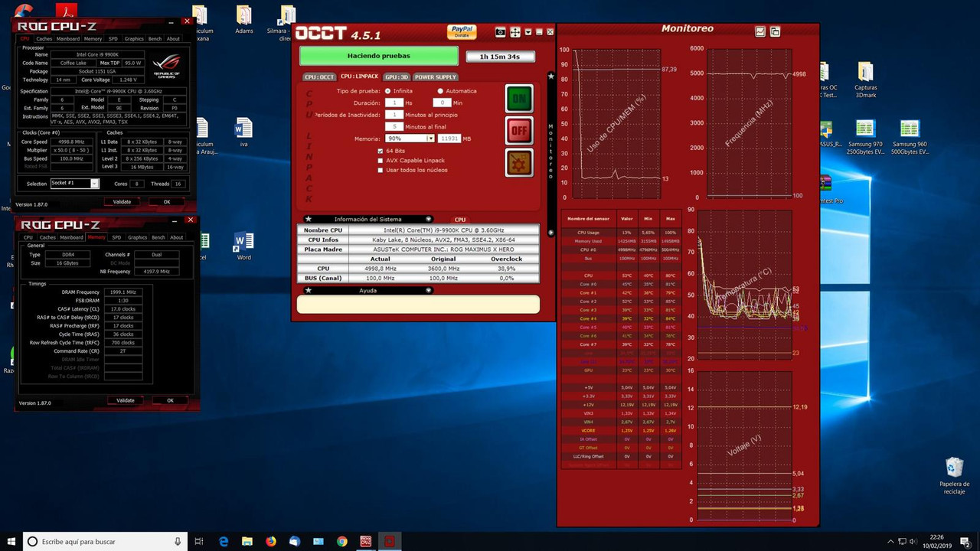
Task: Open the OCCT title bar dropdown arrow
Action: click(x=528, y=32)
